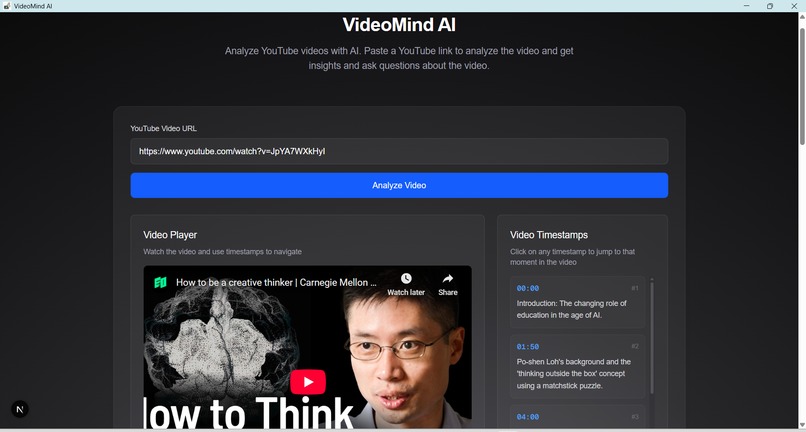Screen dimensions: 806x432
Task: Restore down the VideoMind AI window
Action: coord(770,6)
